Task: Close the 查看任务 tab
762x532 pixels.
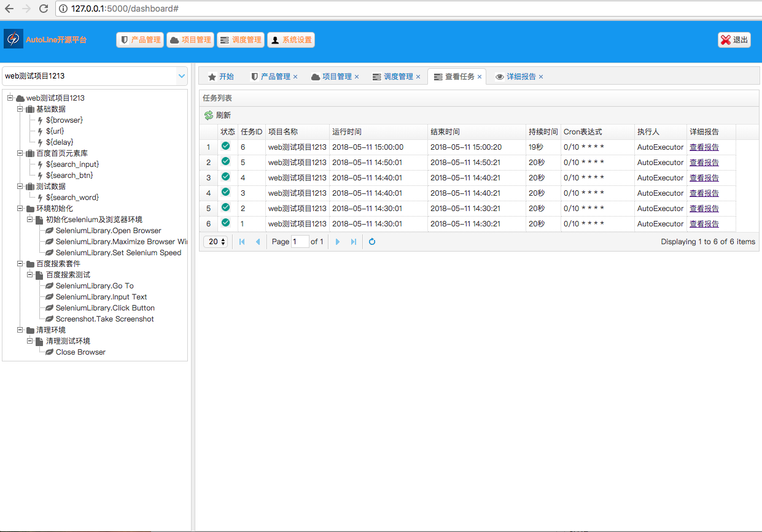Action: (480, 77)
